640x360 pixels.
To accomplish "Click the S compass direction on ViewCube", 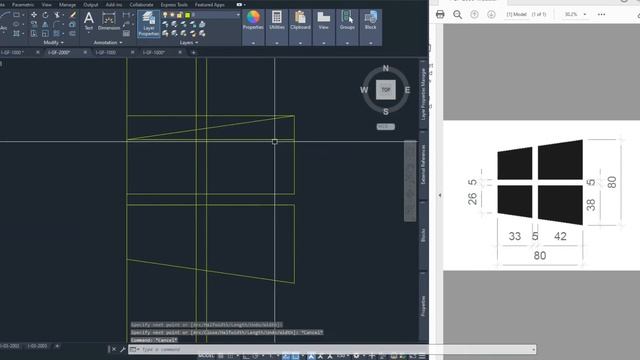I will [x=386, y=111].
